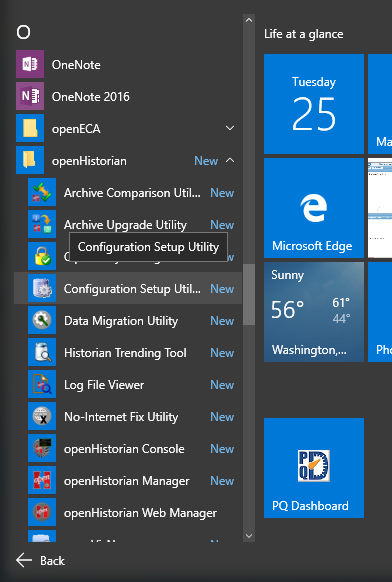Click the Archive Comparison Util... label
This screenshot has height=582, width=392.
click(x=132, y=193)
